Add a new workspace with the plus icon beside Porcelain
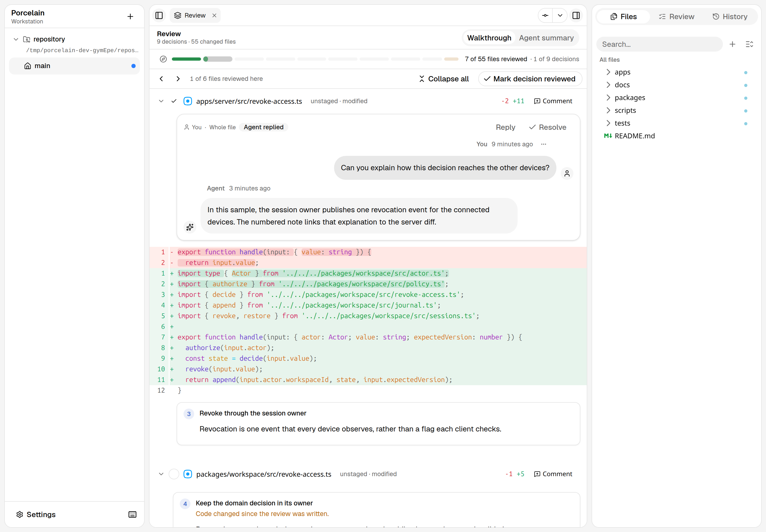 point(130,16)
